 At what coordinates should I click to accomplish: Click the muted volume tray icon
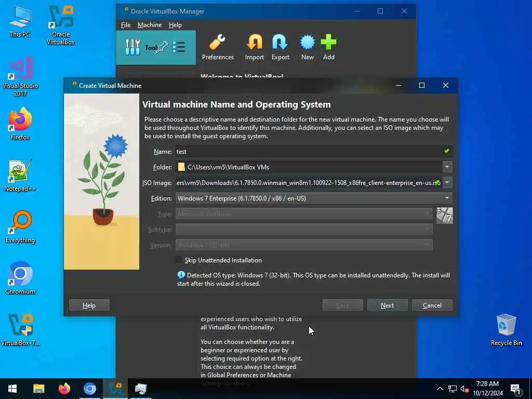point(464,389)
